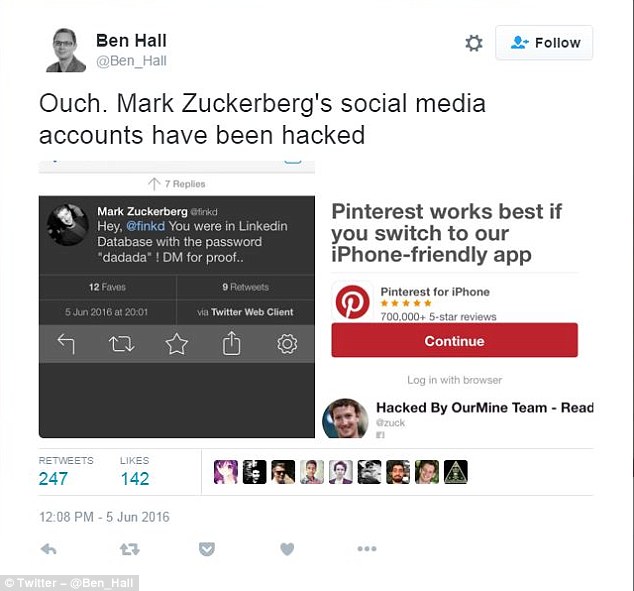Viewport: 634px width, 591px height.
Task: Open the tweet settings gear icon
Action: pos(474,43)
